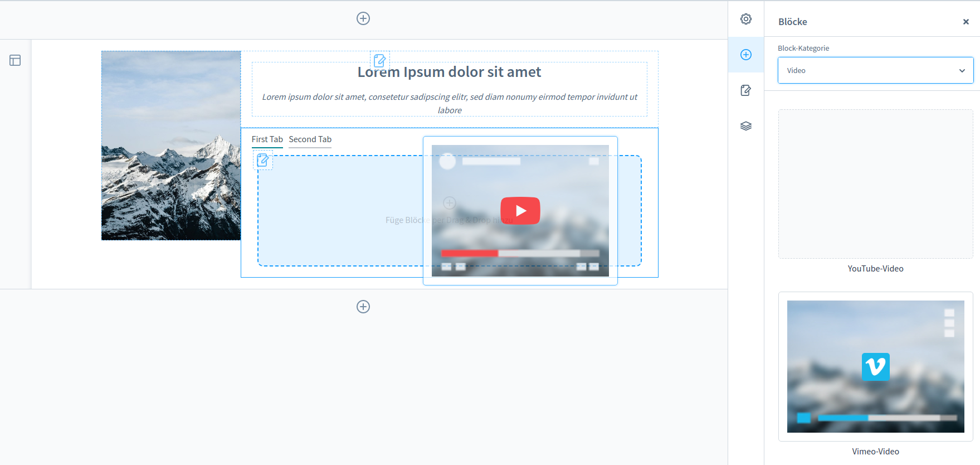This screenshot has width=980, height=465.
Task: Add a section using the top plus icon
Action: coord(363,18)
